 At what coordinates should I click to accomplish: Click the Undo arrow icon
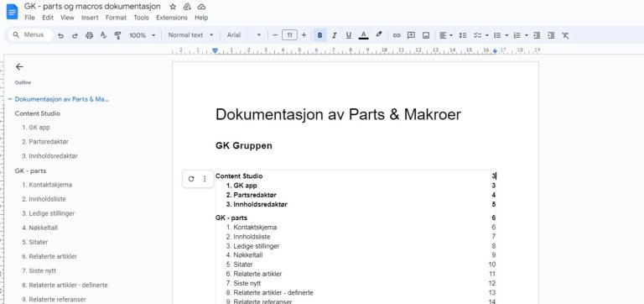point(60,35)
